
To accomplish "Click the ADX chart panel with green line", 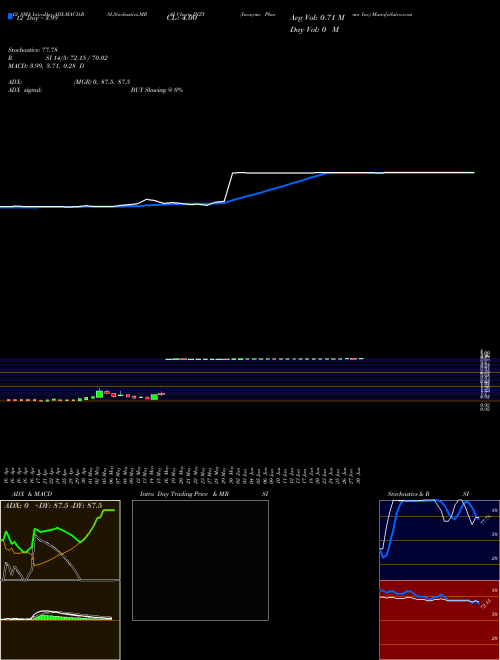I will 60,540.
